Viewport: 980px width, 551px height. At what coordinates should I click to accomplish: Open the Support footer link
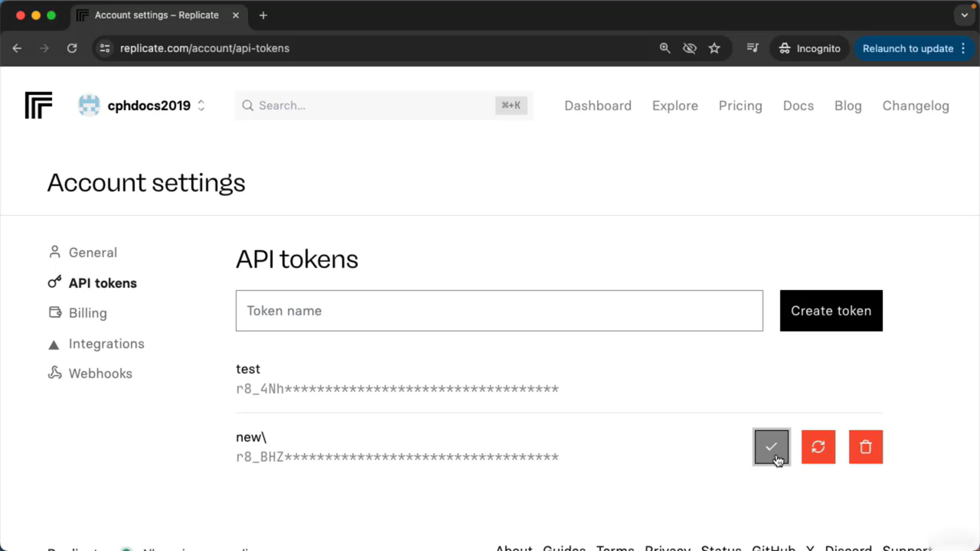click(906, 548)
